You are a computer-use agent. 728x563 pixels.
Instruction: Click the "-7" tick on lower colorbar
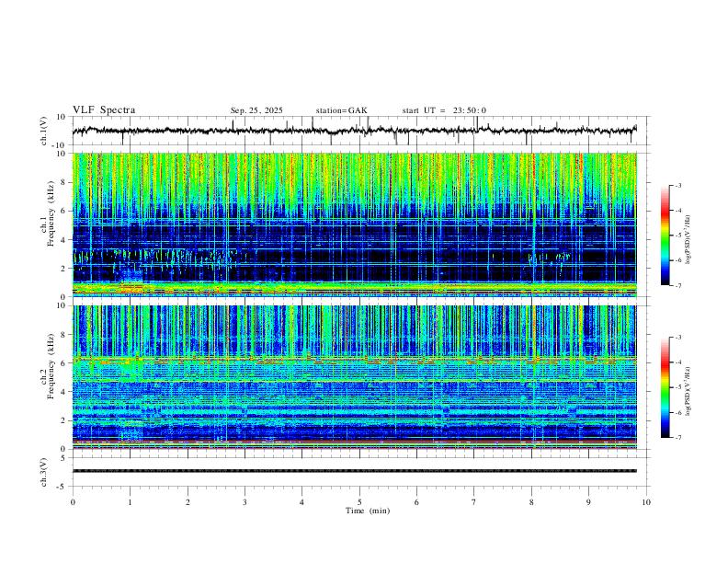(677, 437)
